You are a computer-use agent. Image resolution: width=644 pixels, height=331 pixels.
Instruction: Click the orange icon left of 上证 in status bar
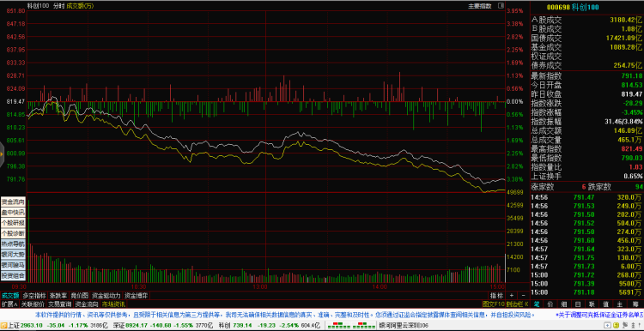coord(3,326)
